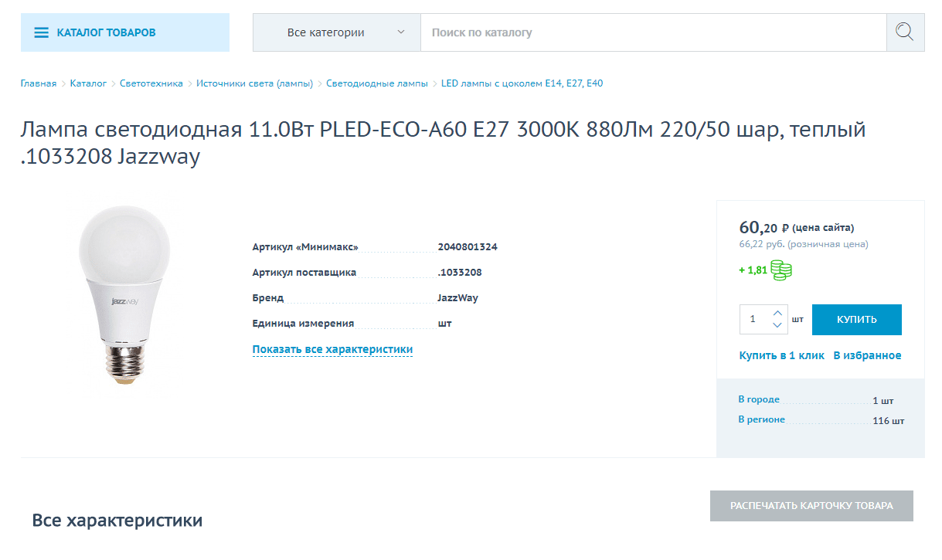942x560 pixels.
Task: Go to Главная breadcrumb link
Action: coord(39,83)
